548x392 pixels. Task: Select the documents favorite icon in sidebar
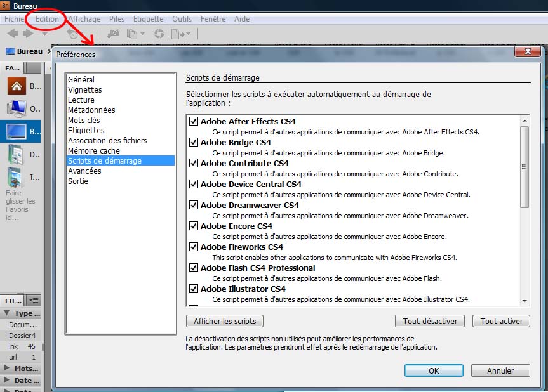[x=16, y=154]
